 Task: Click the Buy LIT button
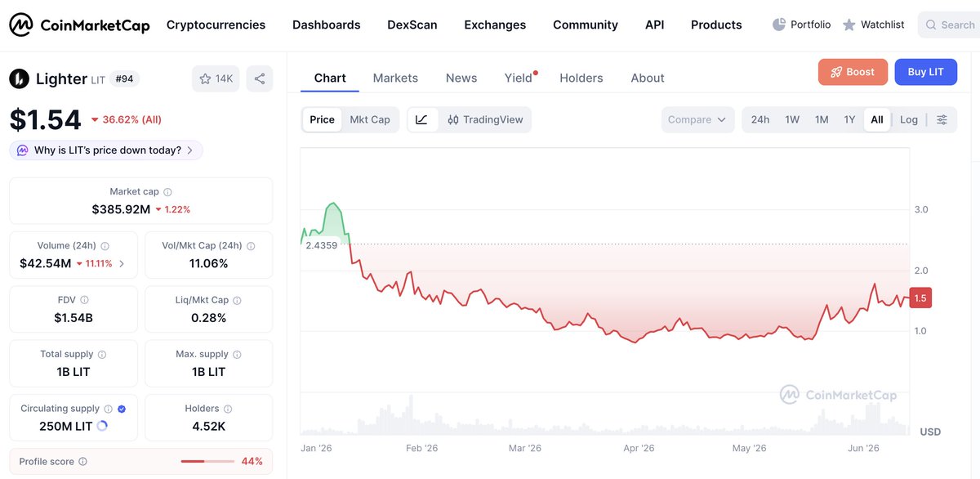pos(926,72)
